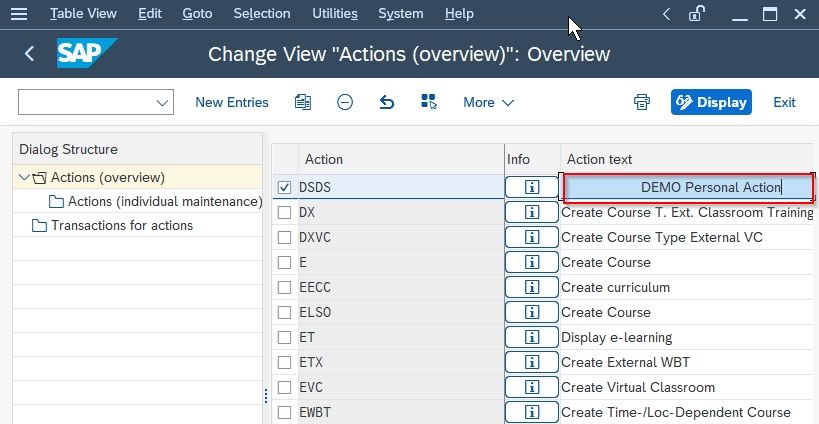Screen dimensions: 819x424
Task: Click the New Entries button
Action: click(x=232, y=102)
